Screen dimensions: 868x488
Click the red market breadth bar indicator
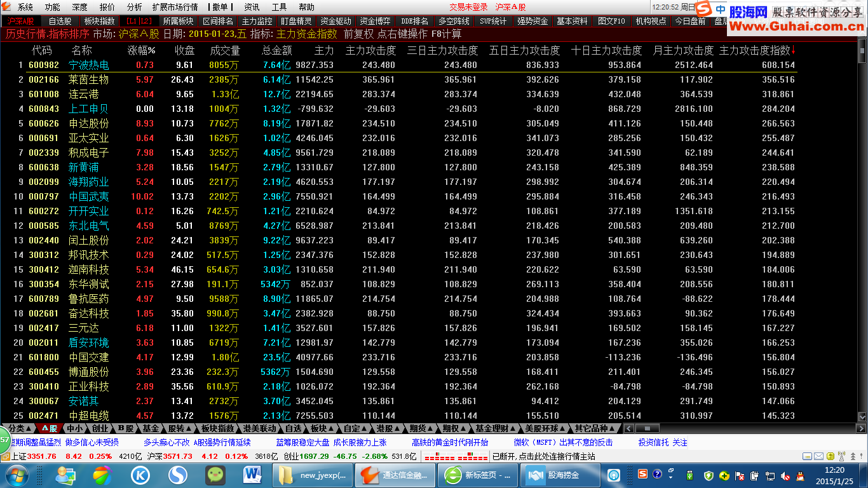click(456, 456)
